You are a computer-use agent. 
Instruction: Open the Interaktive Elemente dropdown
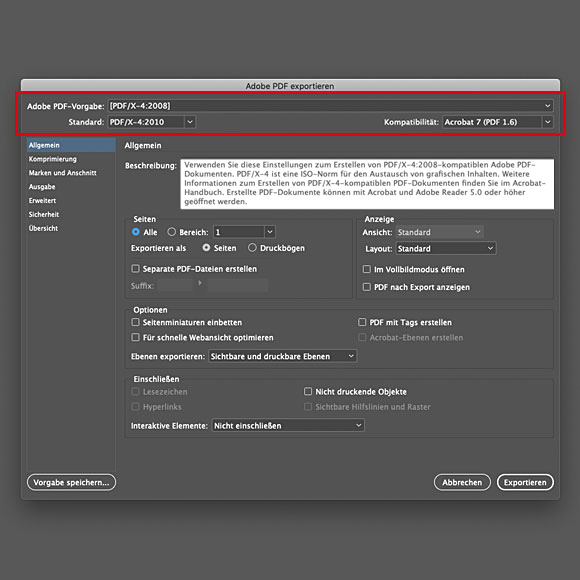pyautogui.click(x=288, y=425)
